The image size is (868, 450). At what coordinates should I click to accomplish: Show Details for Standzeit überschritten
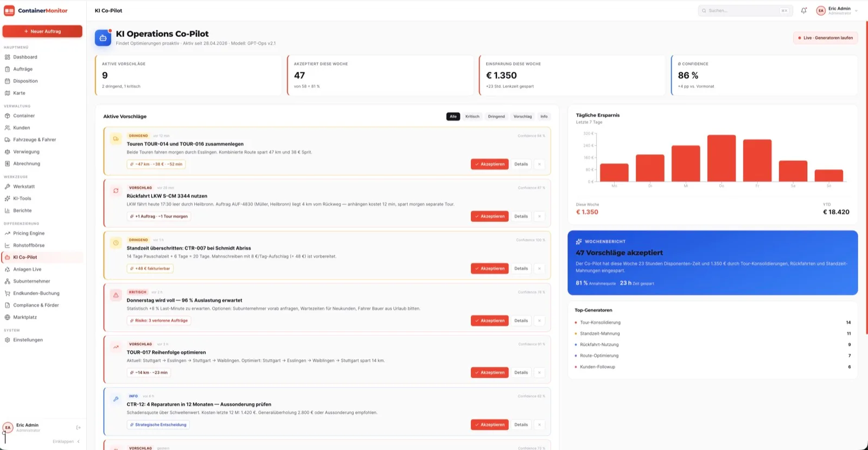point(521,268)
